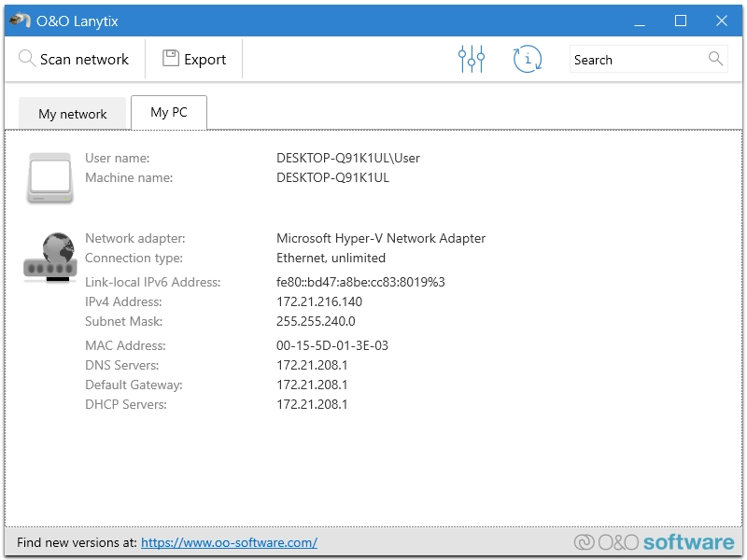
Task: Click the Link-local IPv6 Address: label
Action: click(x=152, y=282)
